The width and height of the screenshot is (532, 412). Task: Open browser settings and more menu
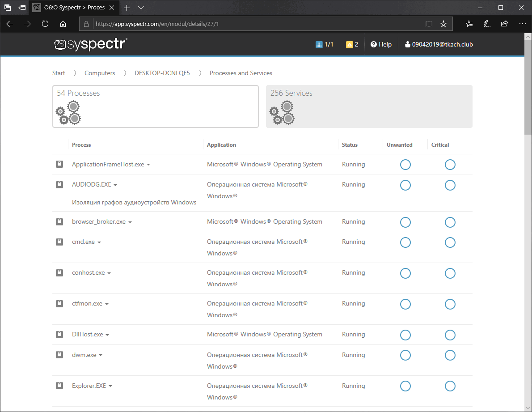tap(523, 24)
